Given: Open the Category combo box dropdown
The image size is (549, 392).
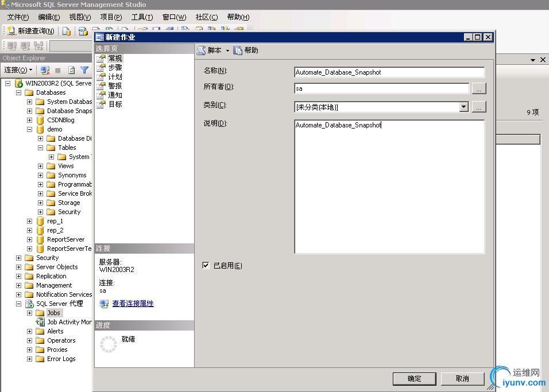Looking at the screenshot, I should point(464,106).
